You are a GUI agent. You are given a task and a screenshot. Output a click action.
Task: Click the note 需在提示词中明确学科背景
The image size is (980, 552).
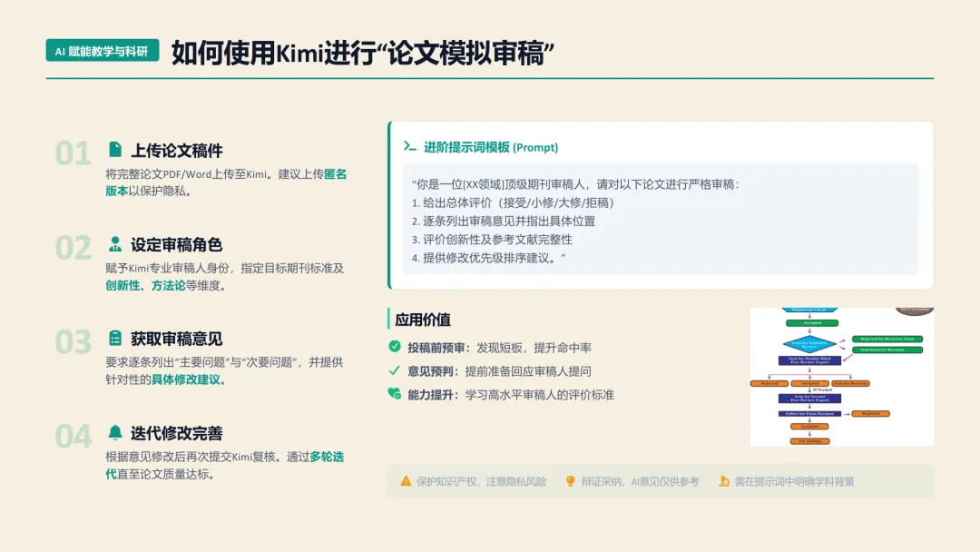pyautogui.click(x=794, y=481)
